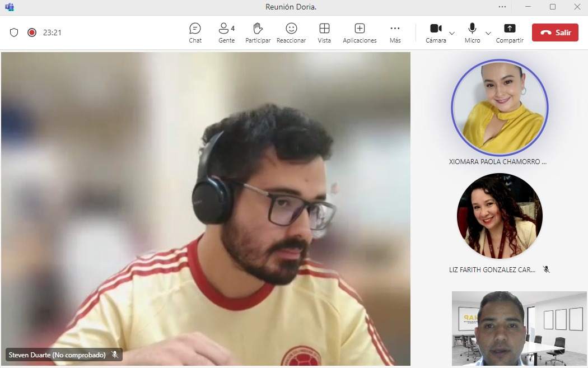
Task: Select Xiomara Paola Chamorro's avatar
Action: [x=500, y=108]
